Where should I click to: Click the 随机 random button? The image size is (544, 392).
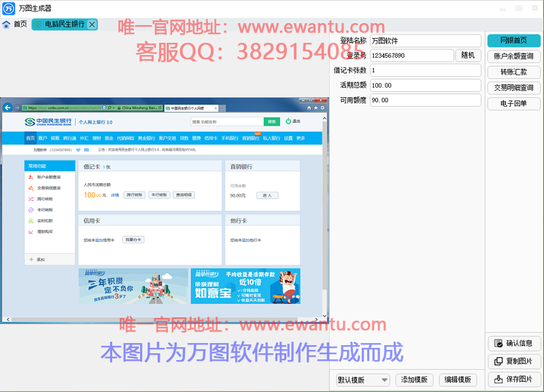coord(468,56)
